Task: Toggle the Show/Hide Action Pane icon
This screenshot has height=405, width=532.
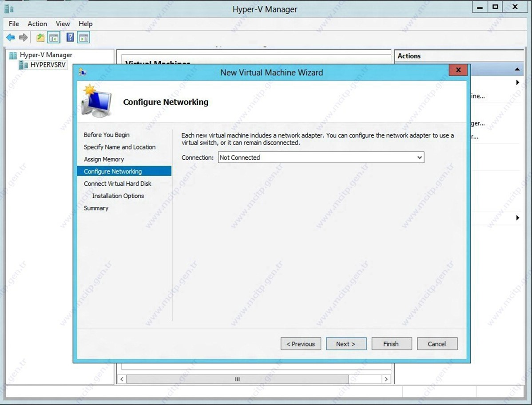Action: point(83,37)
